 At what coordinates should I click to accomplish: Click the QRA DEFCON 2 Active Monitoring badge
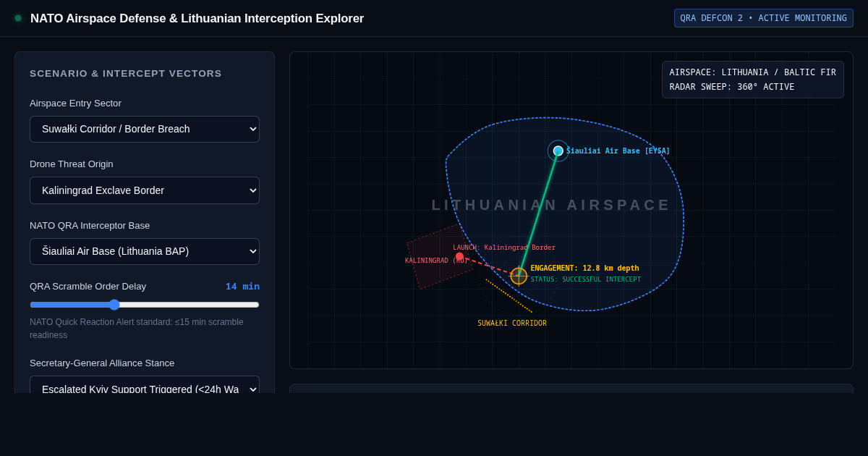[x=764, y=18]
